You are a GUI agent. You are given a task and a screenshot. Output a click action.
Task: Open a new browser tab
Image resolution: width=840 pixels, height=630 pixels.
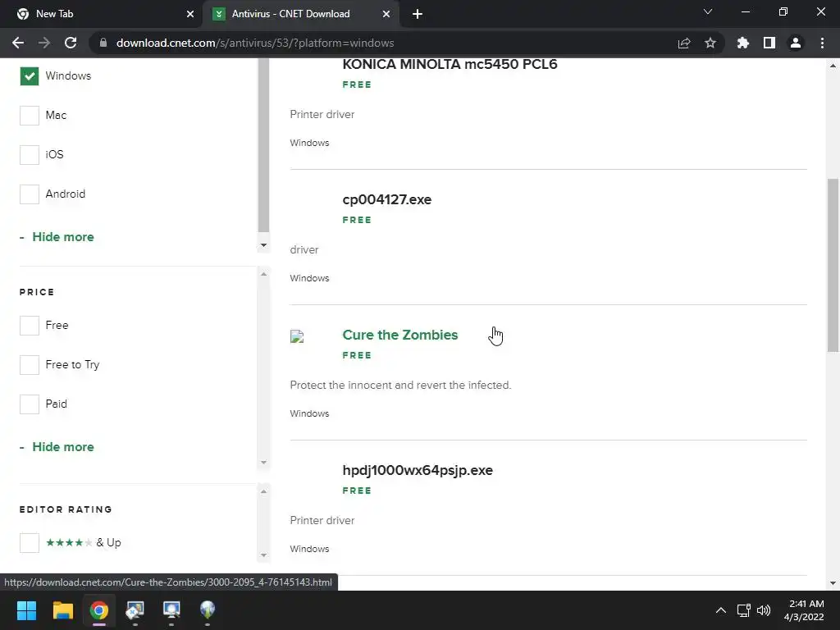418,14
